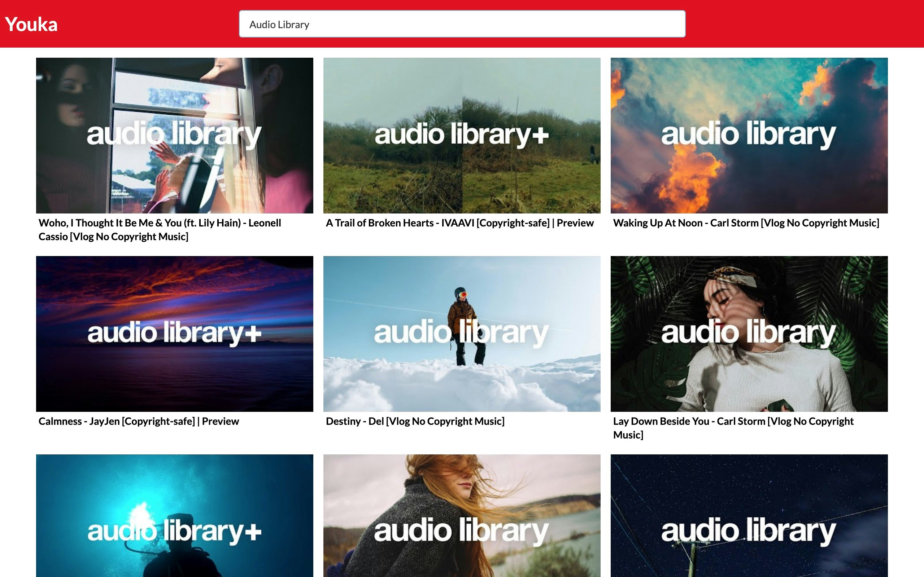This screenshot has width=924, height=577.
Task: Click title 'A Trail of Broken Hearts - IVAAVI'
Action: 460,223
